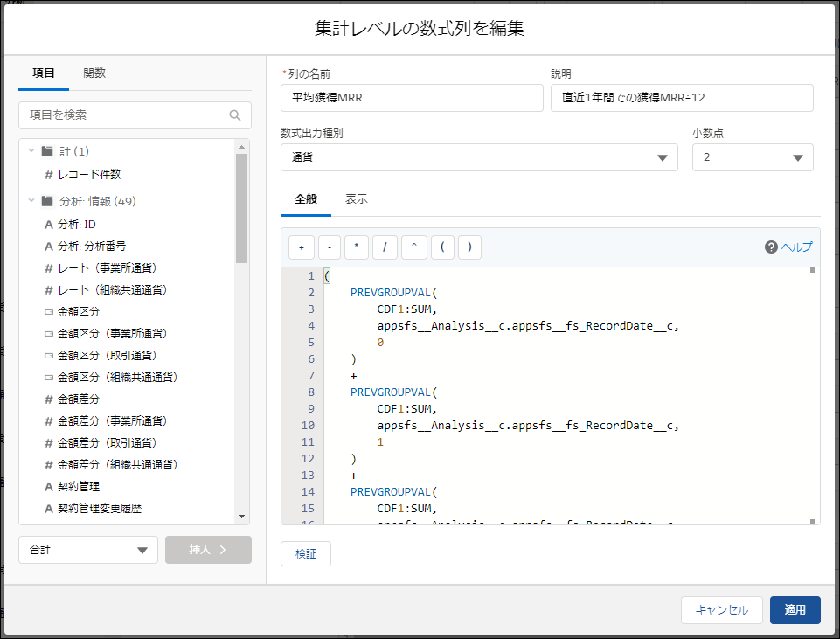Insert the plus operator into formula

(301, 247)
